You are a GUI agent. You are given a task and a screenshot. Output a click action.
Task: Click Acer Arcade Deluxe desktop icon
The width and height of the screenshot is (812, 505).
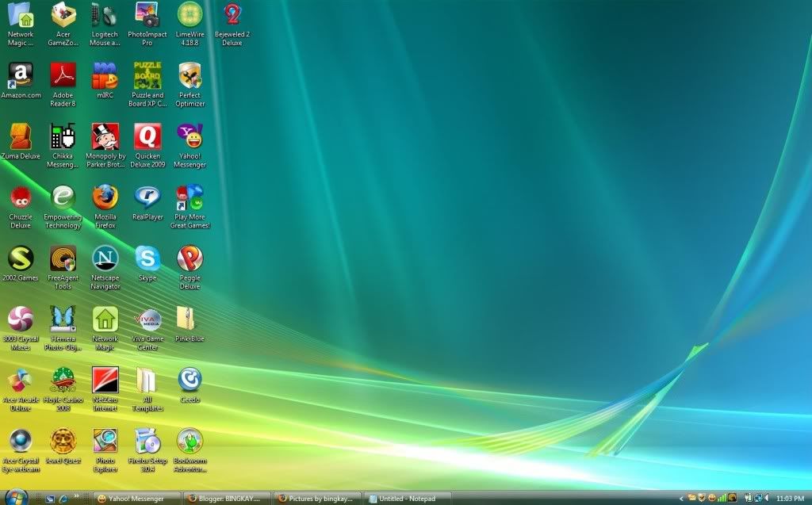[x=21, y=389]
